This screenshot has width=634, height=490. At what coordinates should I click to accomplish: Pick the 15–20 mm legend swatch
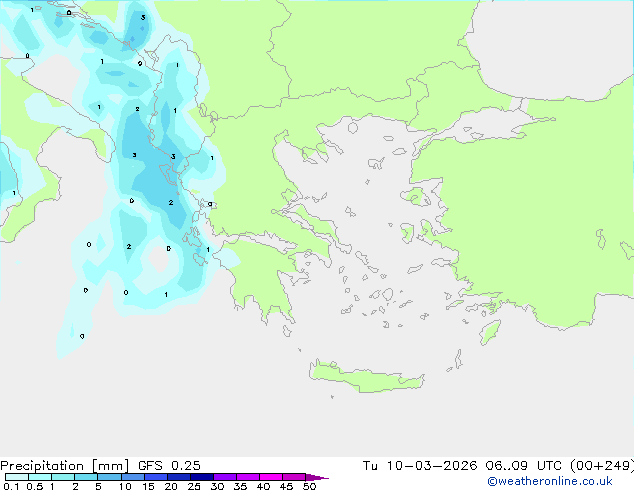[x=155, y=477]
